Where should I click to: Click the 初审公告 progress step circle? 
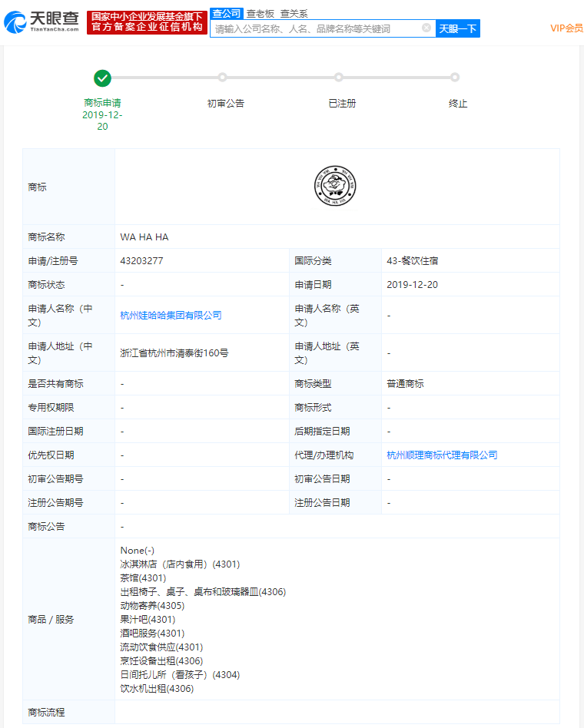click(x=222, y=78)
